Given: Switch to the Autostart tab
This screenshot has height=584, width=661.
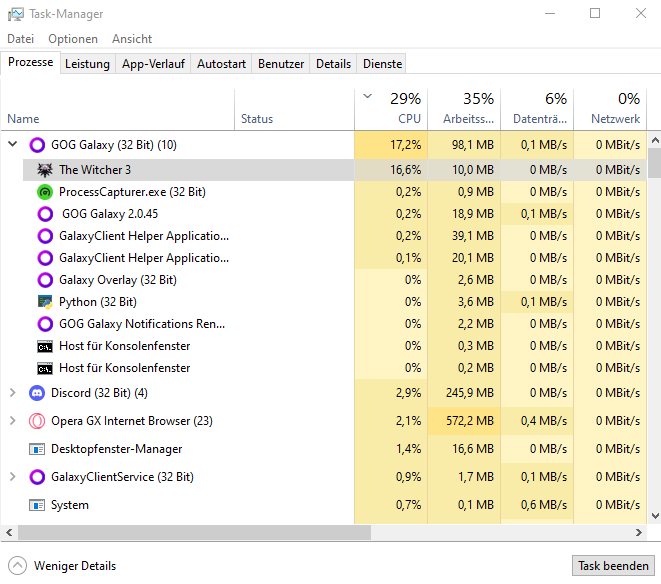Looking at the screenshot, I should coord(221,64).
